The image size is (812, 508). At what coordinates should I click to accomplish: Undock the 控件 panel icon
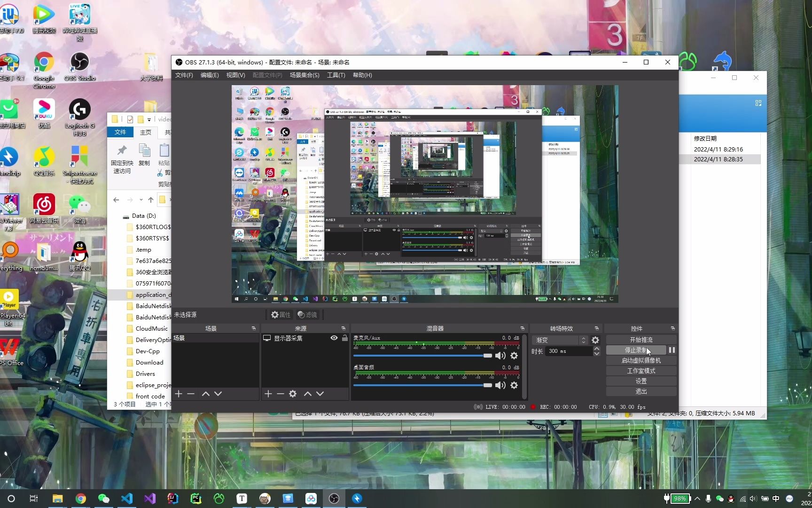[x=673, y=328]
